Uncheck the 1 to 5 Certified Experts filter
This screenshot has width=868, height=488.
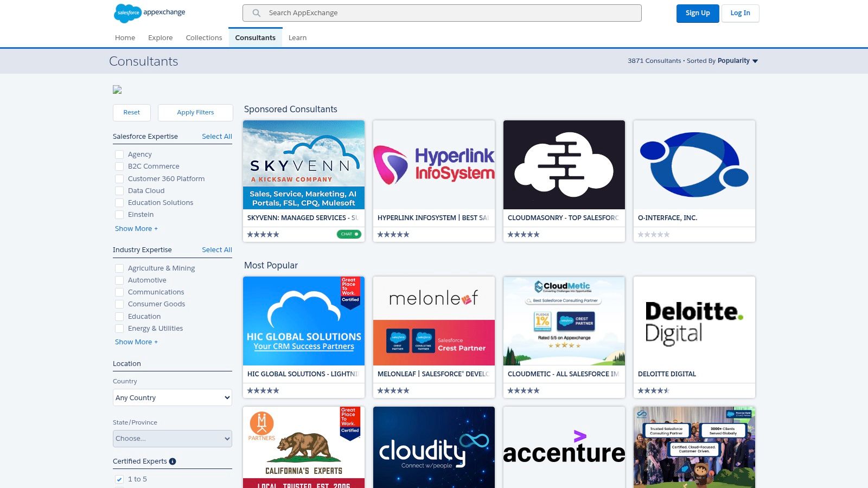(x=118, y=479)
